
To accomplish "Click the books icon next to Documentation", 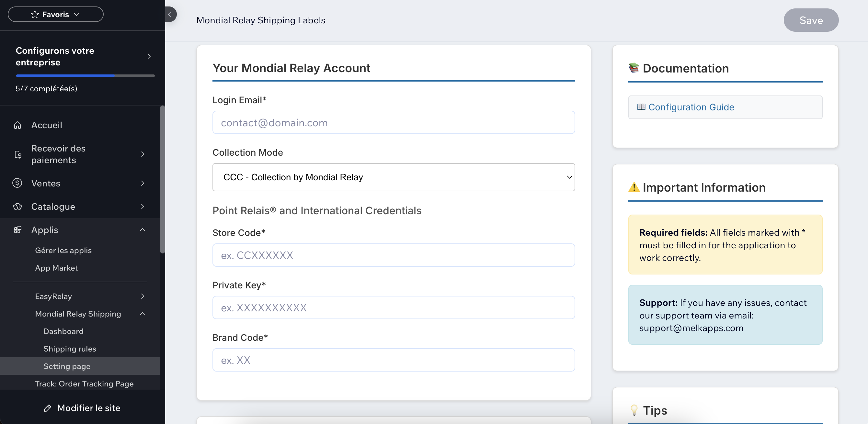I will 634,68.
